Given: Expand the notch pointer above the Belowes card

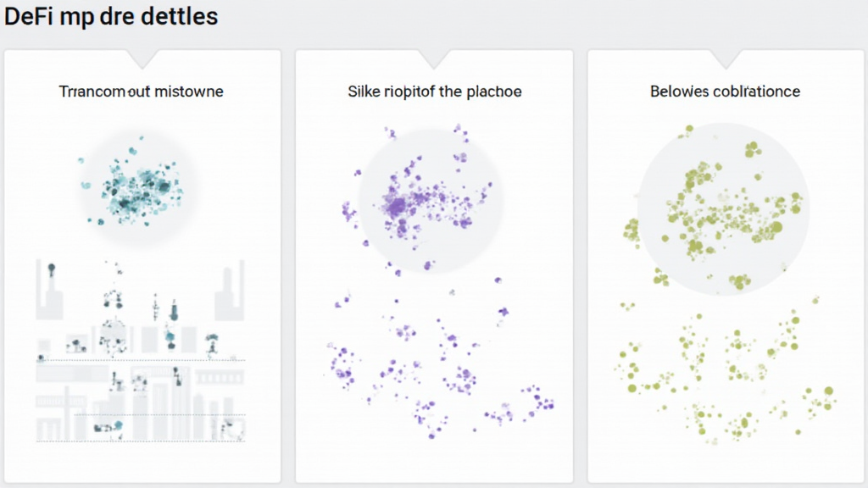Looking at the screenshot, I should (x=725, y=59).
